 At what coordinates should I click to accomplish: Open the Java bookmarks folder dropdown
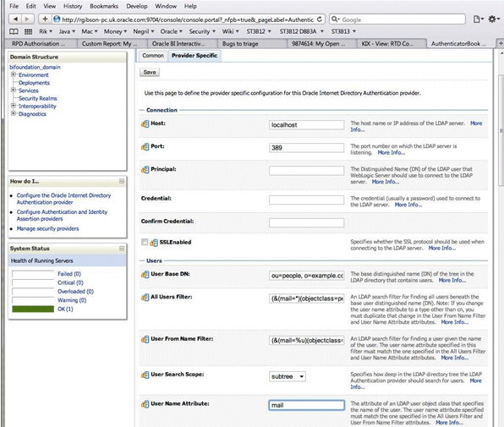tap(67, 31)
